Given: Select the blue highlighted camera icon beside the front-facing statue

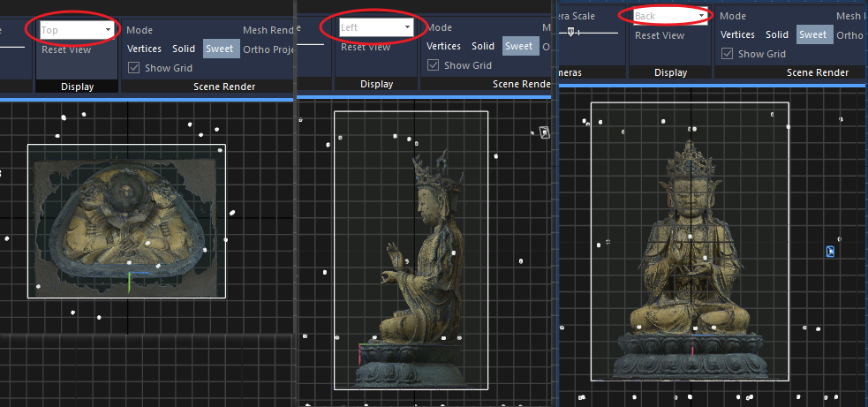Looking at the screenshot, I should pos(830,252).
